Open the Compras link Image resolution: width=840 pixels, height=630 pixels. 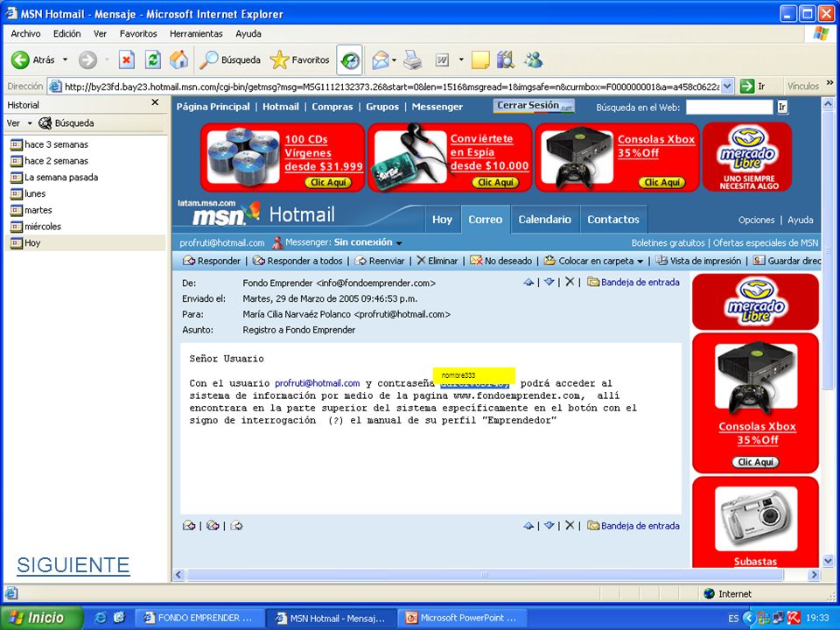(x=332, y=107)
